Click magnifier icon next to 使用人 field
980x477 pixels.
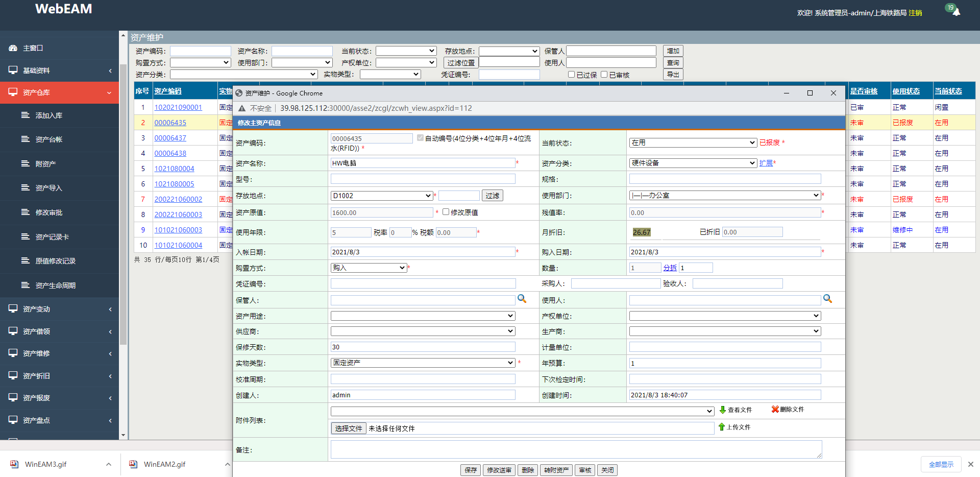(827, 299)
